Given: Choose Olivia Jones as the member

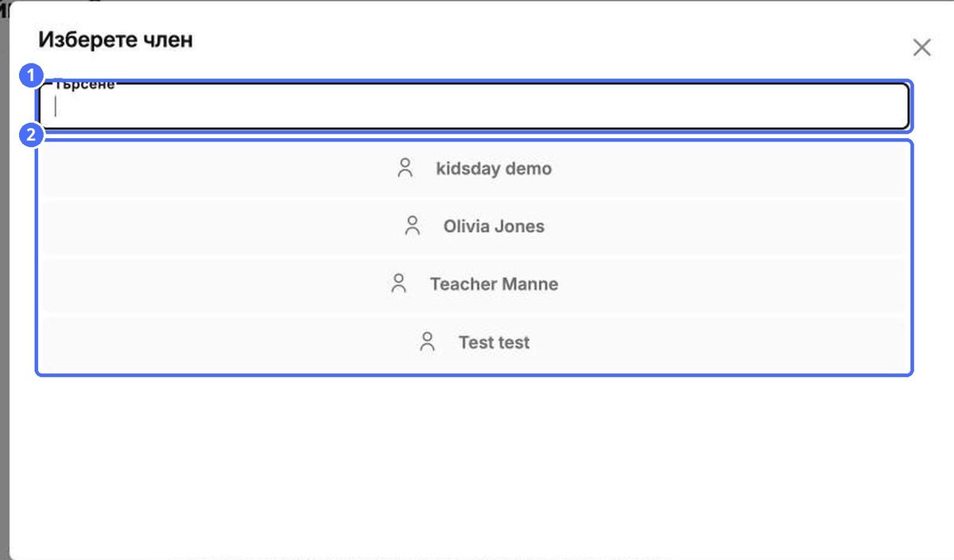Looking at the screenshot, I should click(474, 226).
